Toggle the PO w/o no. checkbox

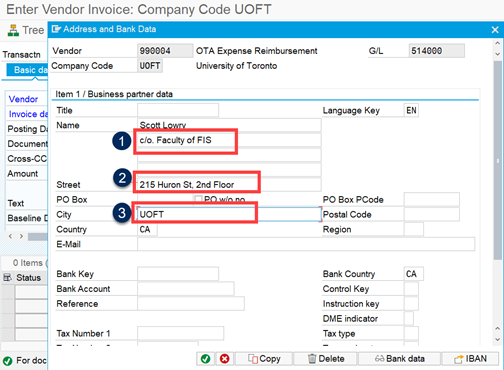[x=198, y=199]
